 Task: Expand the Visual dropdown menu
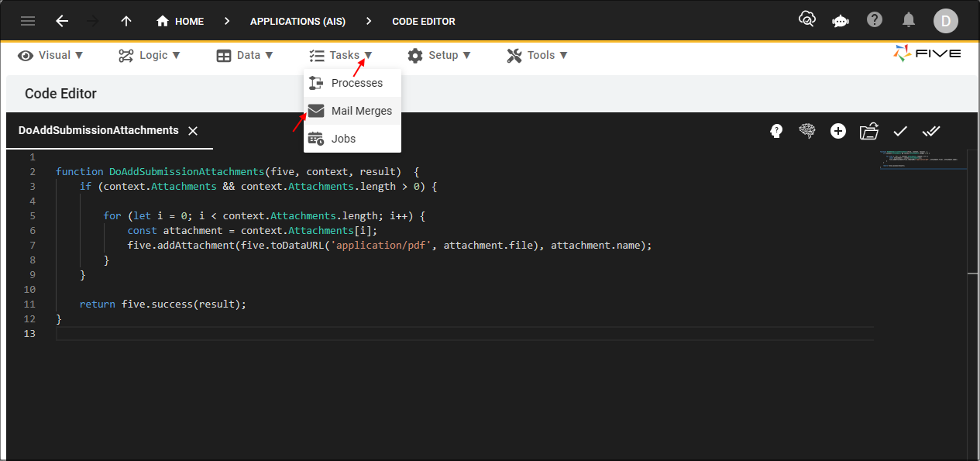coord(51,55)
